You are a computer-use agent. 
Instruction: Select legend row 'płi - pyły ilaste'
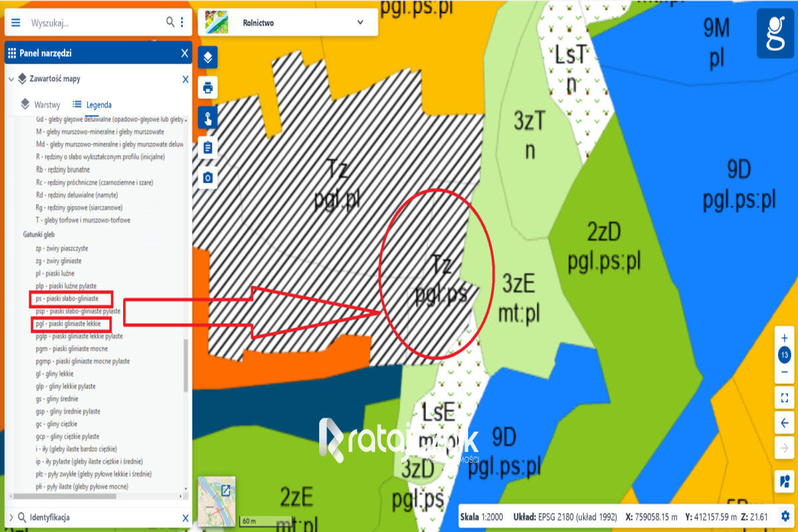tap(82, 487)
